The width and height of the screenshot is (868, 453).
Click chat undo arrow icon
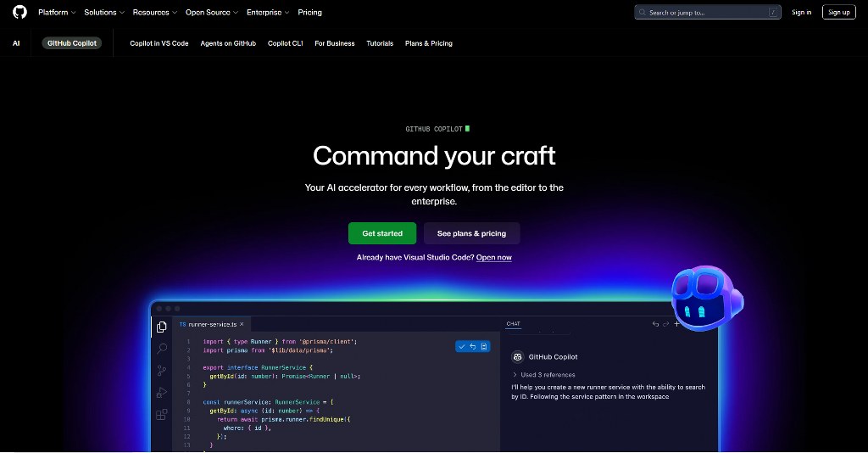(x=655, y=324)
